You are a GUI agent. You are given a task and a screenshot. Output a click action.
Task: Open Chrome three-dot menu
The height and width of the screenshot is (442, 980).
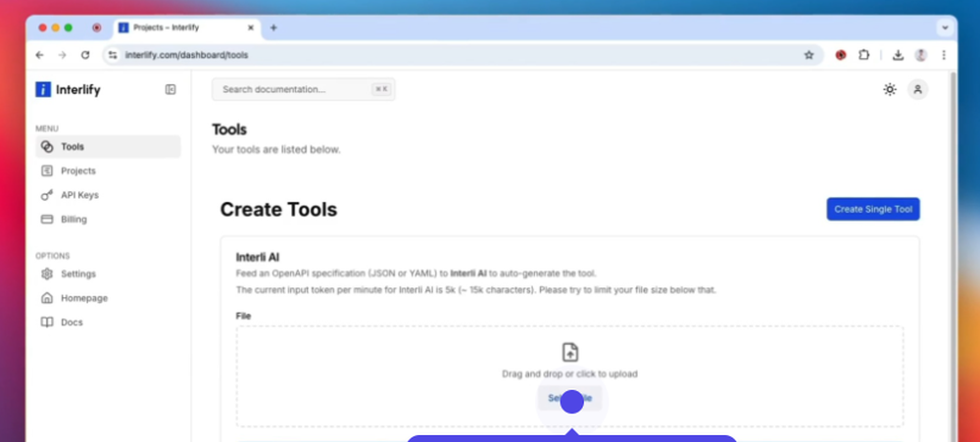pyautogui.click(x=944, y=55)
